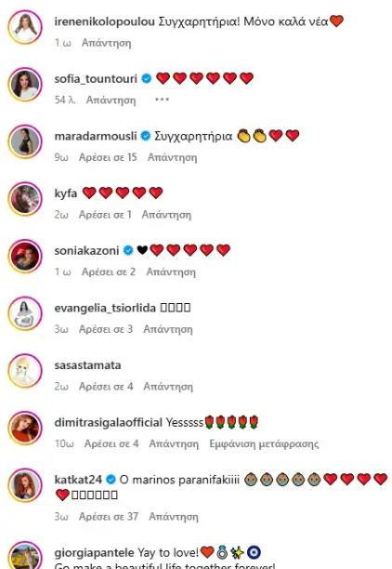This screenshot has height=569, width=392.
Task: Open kyfa's avatar with story ring
Action: point(25,199)
